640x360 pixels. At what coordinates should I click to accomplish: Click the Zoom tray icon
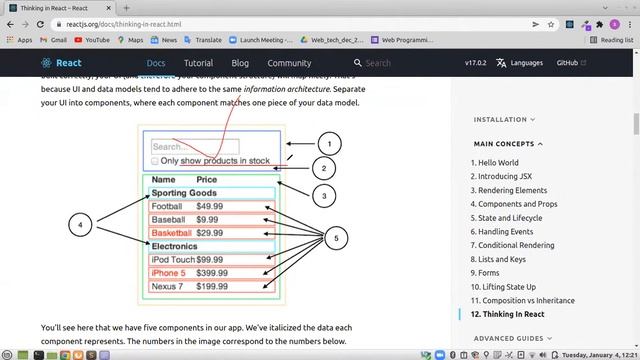pos(440,355)
